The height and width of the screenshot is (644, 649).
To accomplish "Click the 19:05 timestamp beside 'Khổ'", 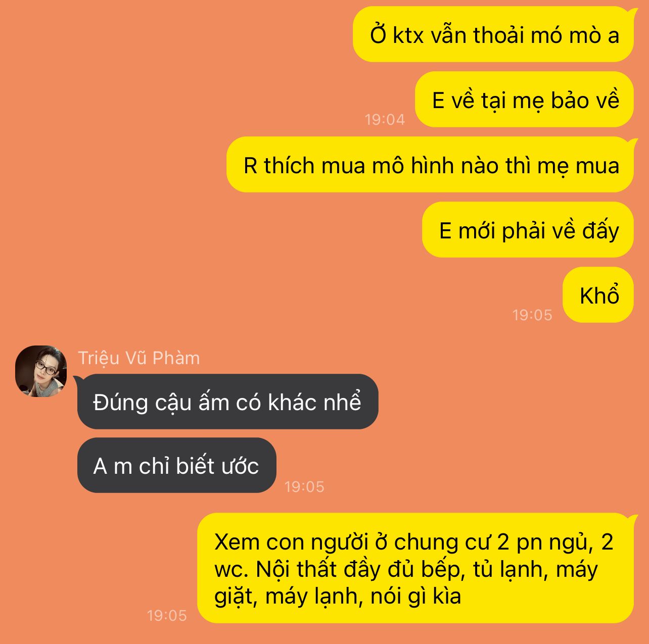I will 532,315.
